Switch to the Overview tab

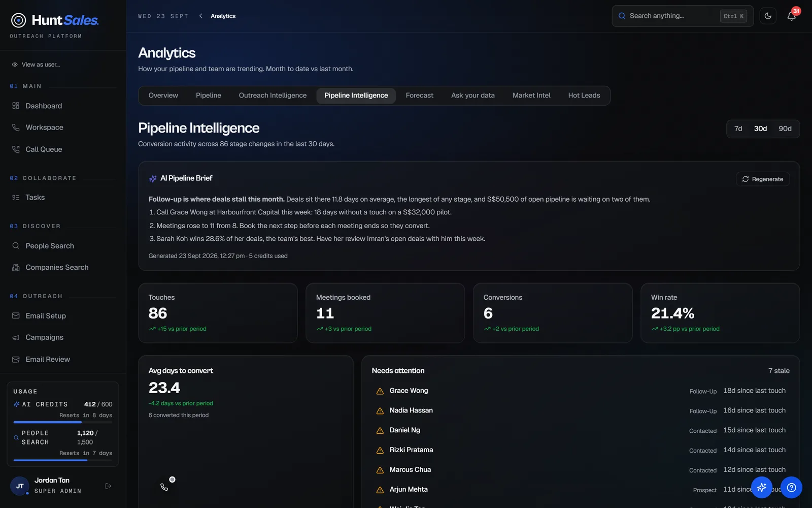163,96
